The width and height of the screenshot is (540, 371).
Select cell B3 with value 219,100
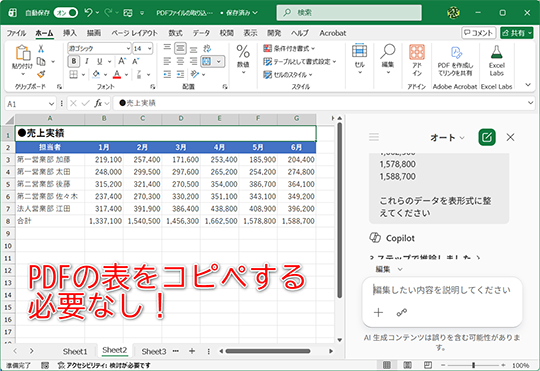(x=104, y=160)
